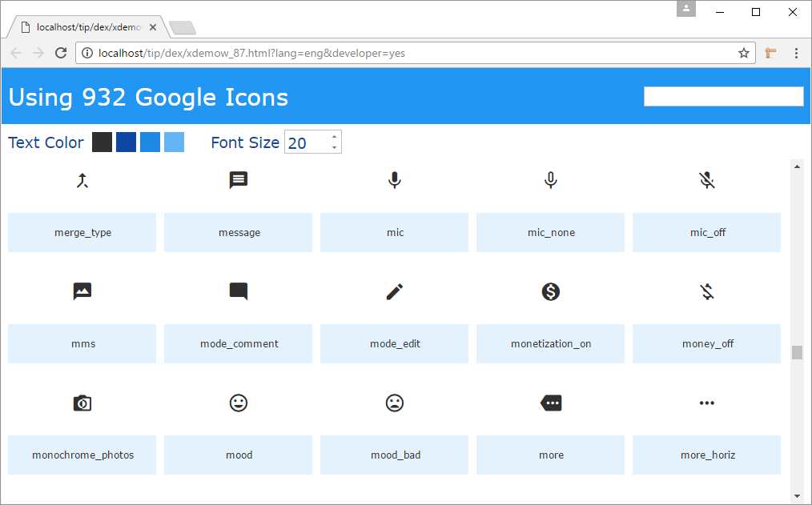Increase font size with the up stepper arrow
Image resolution: width=812 pixels, height=505 pixels.
(334, 137)
